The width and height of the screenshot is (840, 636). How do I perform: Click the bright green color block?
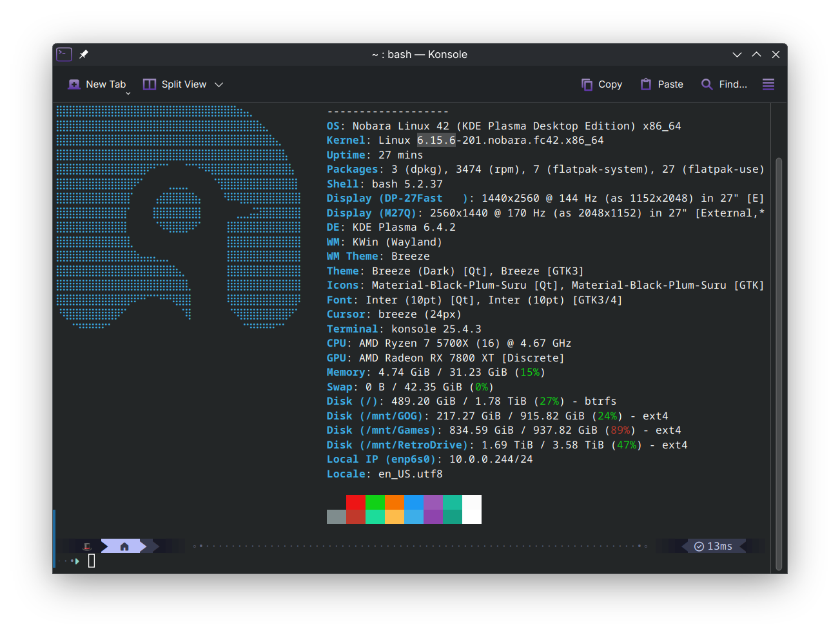tap(375, 502)
